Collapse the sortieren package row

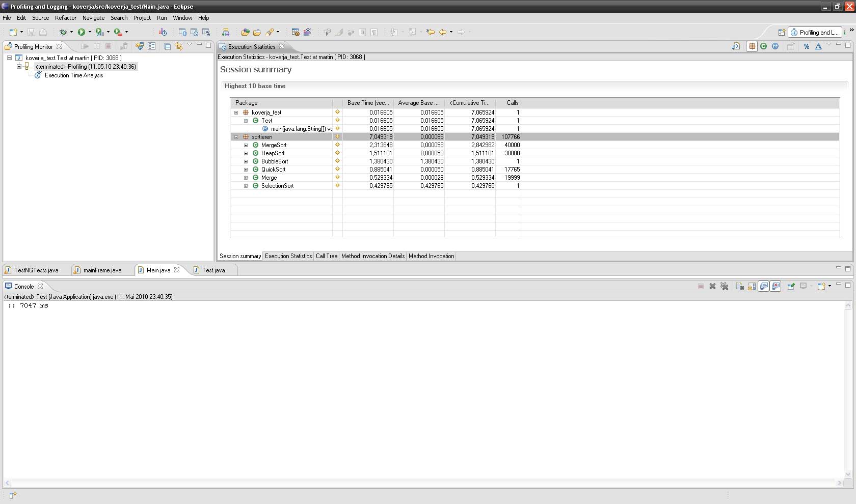click(236, 137)
